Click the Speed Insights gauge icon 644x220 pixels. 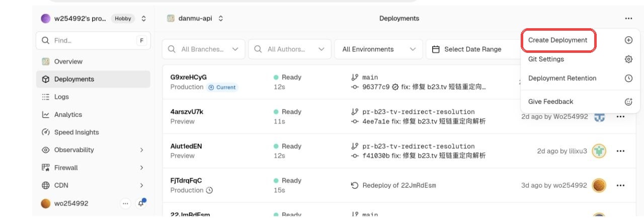[x=46, y=132]
